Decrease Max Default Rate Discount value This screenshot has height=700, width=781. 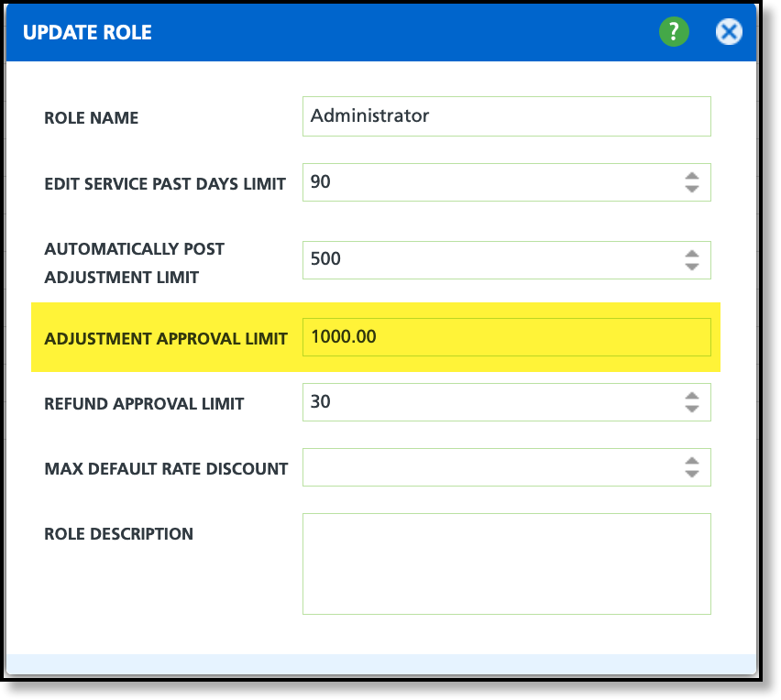click(692, 474)
